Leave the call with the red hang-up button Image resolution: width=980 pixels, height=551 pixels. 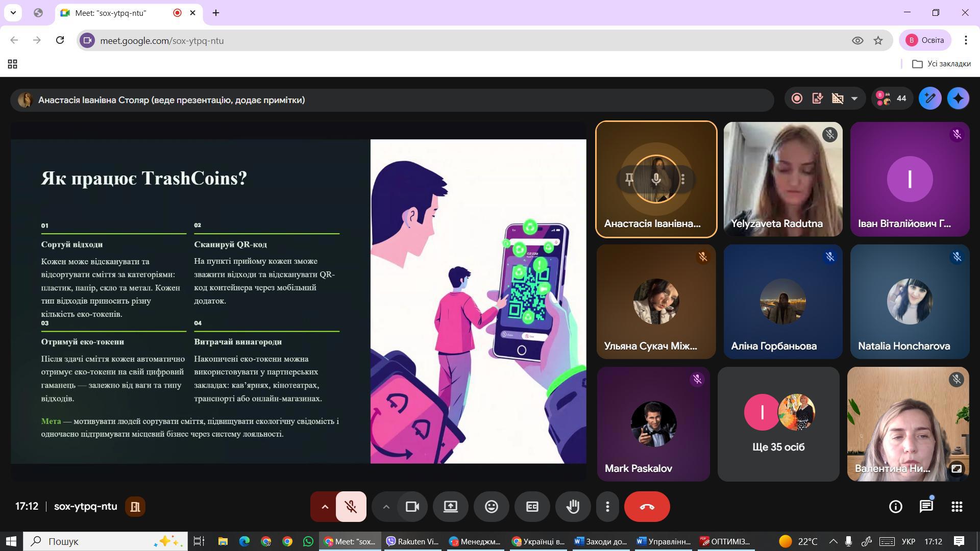[647, 507]
